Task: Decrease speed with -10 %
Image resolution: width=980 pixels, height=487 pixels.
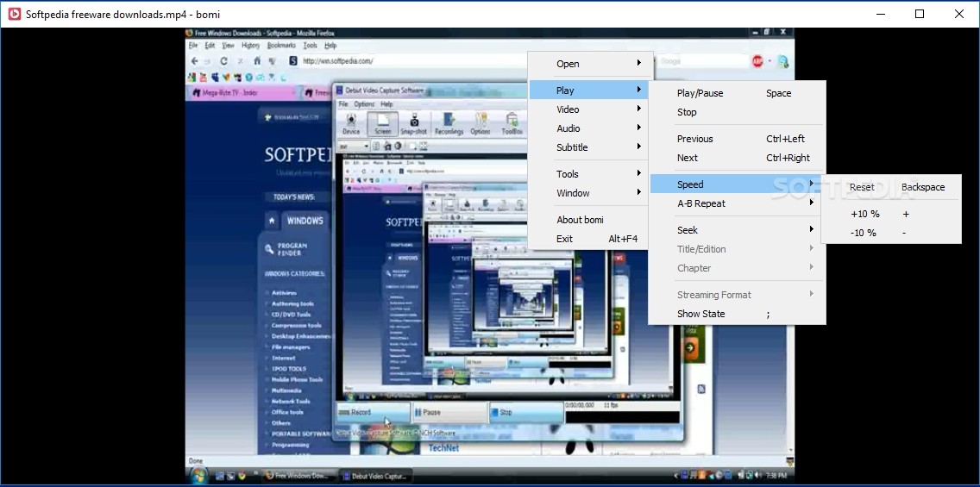Action: (x=891, y=233)
